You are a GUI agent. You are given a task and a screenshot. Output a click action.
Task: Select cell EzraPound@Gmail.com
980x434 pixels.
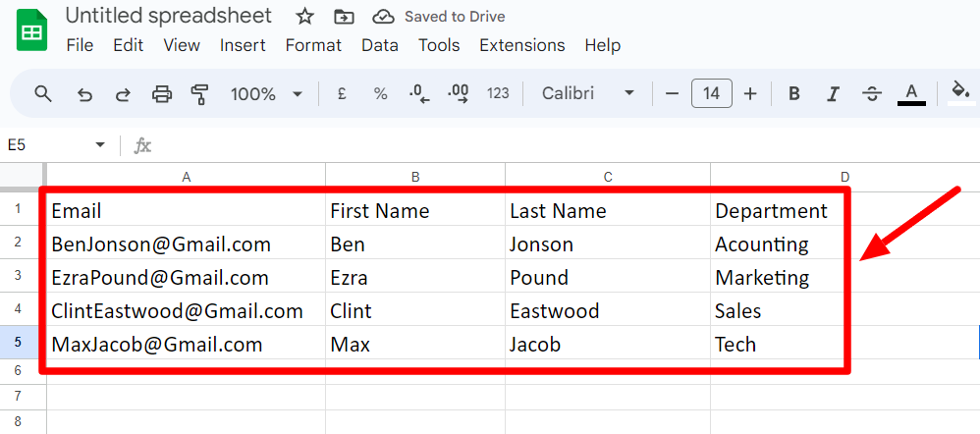186,276
